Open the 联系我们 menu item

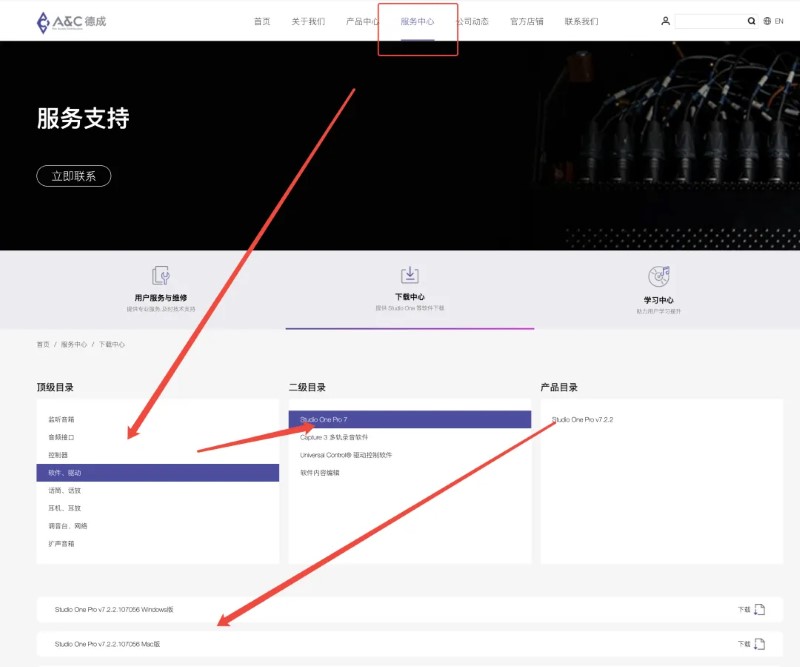pos(582,21)
